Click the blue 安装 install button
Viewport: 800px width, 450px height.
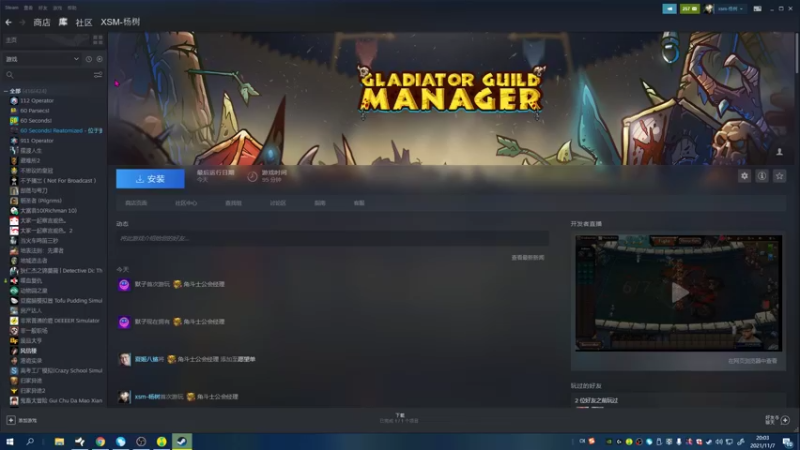coord(150,179)
